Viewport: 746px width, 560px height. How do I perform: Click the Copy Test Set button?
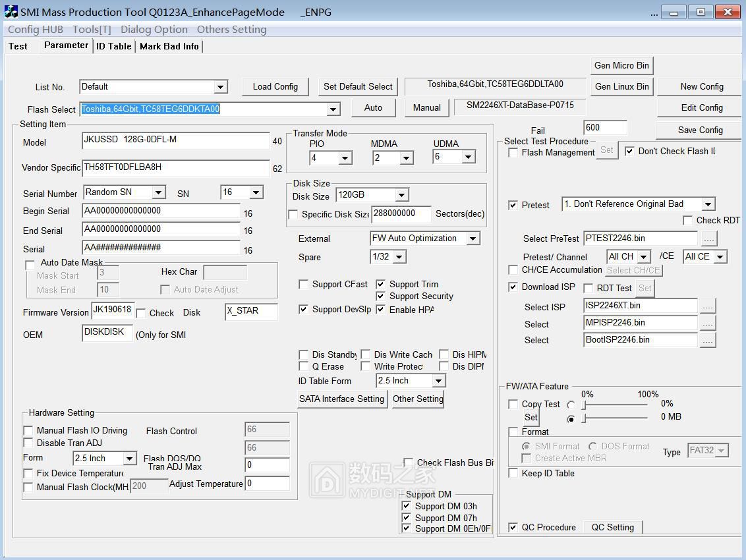pyautogui.click(x=531, y=417)
